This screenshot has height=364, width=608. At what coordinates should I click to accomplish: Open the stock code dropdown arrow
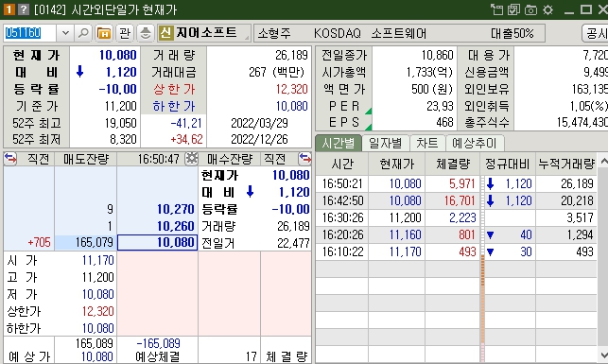coord(65,33)
